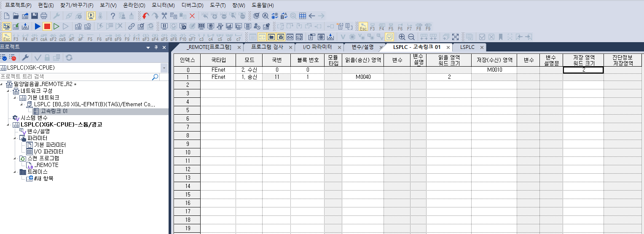Click the M0040 cell in row 1
Screen dimensions: 644x234
362,77
